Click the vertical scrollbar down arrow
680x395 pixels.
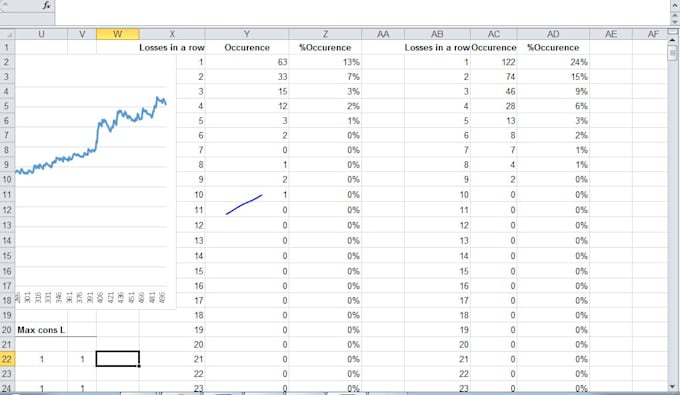(x=673, y=386)
